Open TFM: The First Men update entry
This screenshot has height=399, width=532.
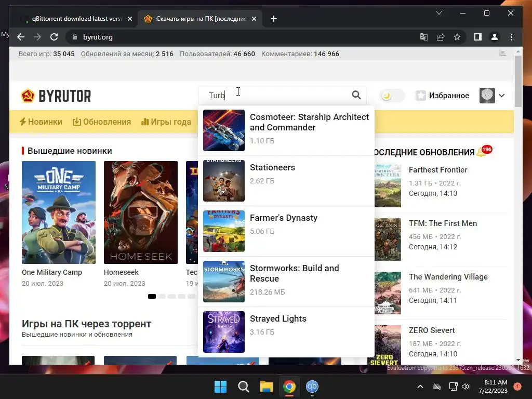pos(441,240)
